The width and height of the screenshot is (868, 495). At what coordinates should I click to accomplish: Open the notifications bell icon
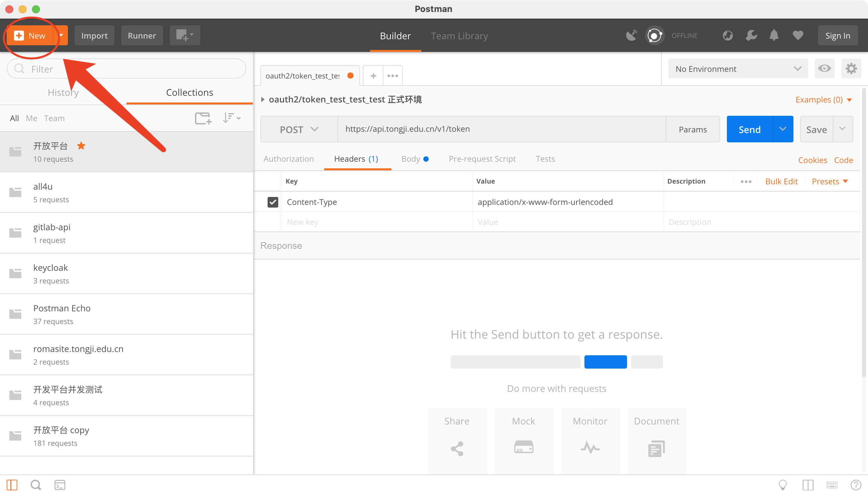[774, 35]
